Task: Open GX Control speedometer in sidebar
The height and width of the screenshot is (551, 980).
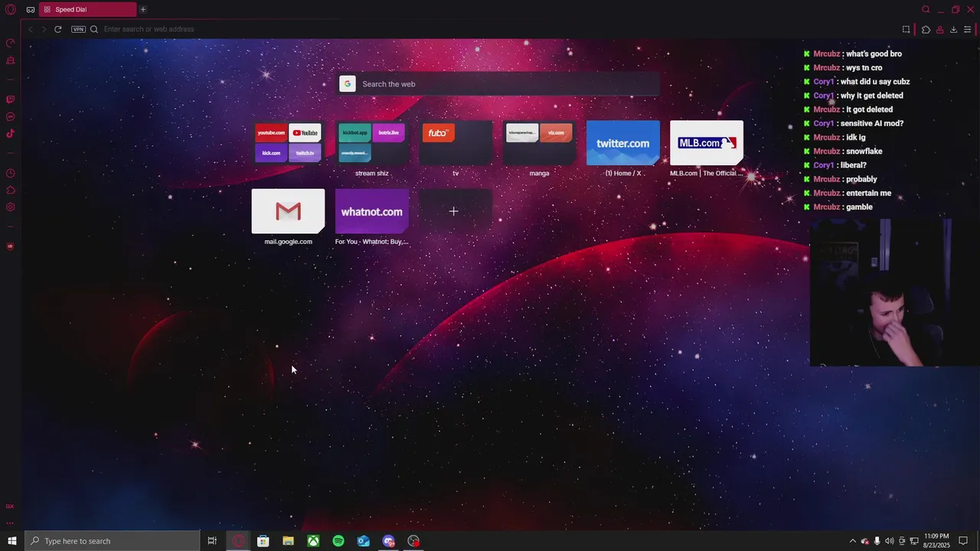Action: point(10,43)
